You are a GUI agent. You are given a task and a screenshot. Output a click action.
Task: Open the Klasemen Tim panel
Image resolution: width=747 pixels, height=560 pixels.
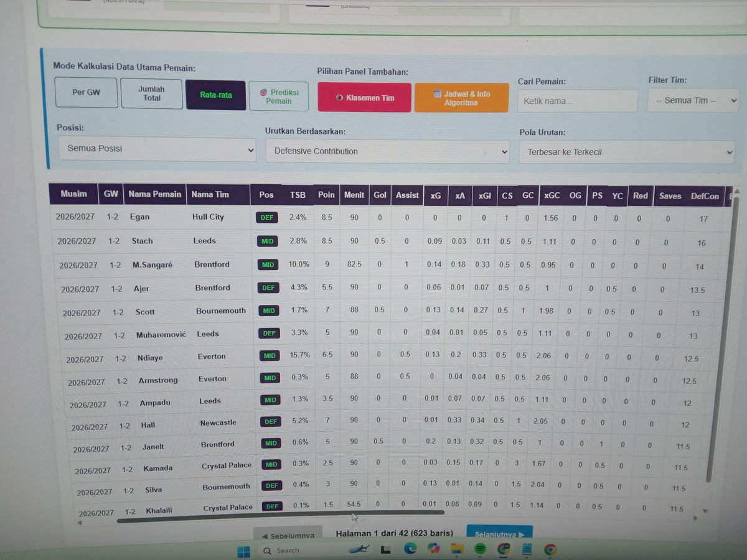(x=365, y=98)
